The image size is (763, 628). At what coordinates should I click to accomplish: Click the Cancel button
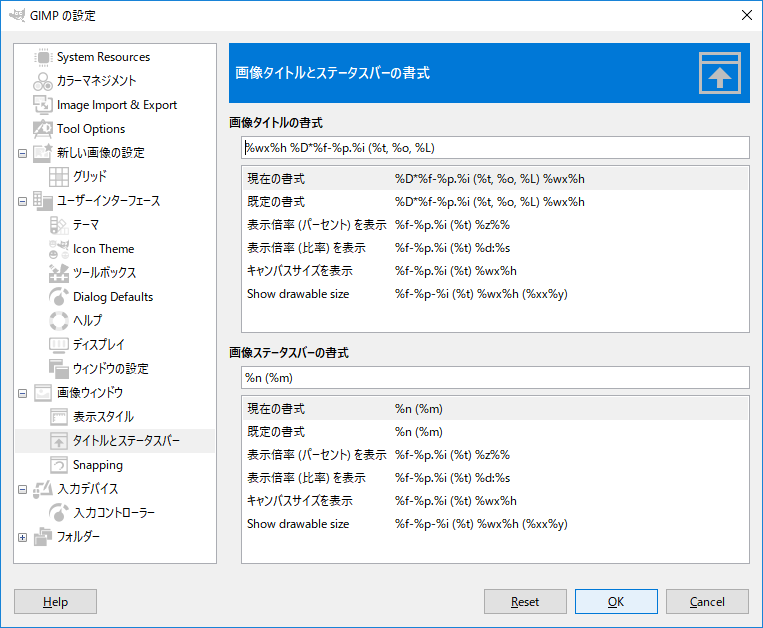coord(707,602)
